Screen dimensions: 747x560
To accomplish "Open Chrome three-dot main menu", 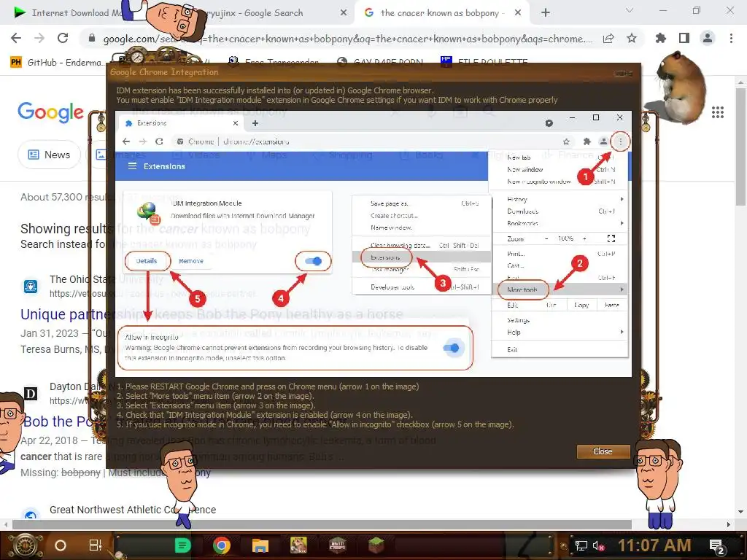I will pos(731,38).
